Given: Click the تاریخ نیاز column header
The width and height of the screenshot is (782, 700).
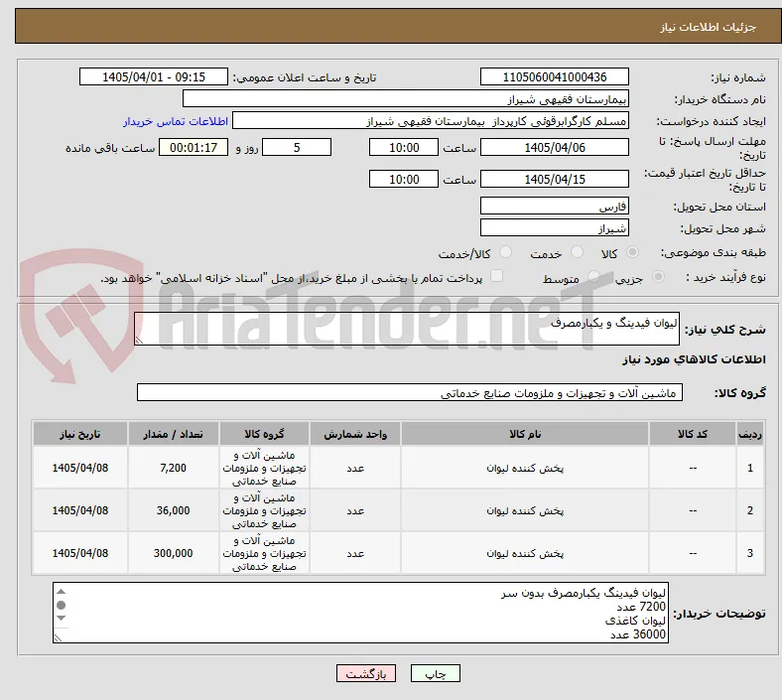Looking at the screenshot, I should pyautogui.click(x=79, y=434).
